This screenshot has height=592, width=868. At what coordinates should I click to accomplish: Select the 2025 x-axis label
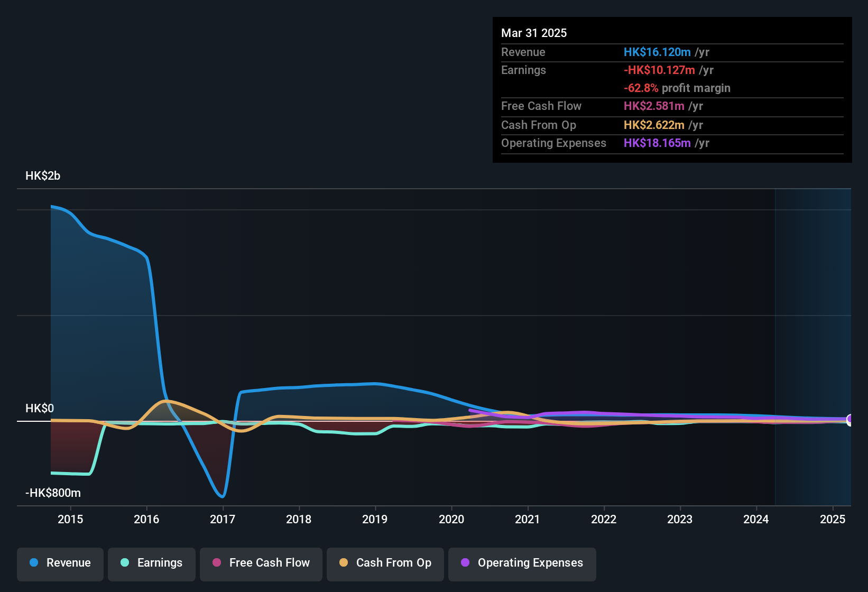(x=833, y=519)
